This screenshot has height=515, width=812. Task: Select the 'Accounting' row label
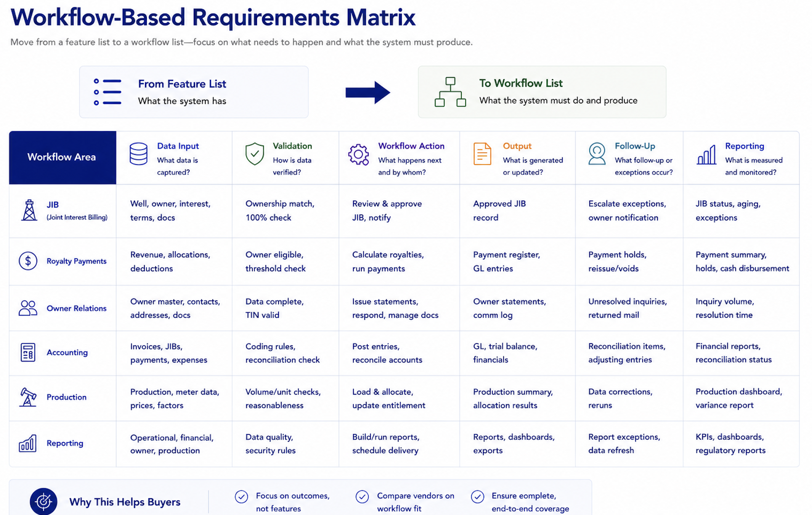[x=67, y=353]
